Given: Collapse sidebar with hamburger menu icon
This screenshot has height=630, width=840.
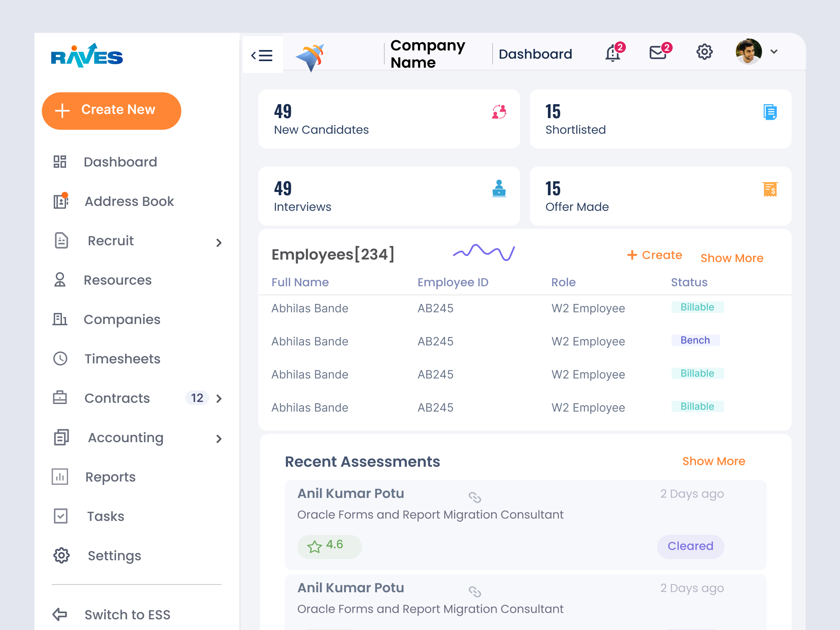Looking at the screenshot, I should (x=262, y=55).
